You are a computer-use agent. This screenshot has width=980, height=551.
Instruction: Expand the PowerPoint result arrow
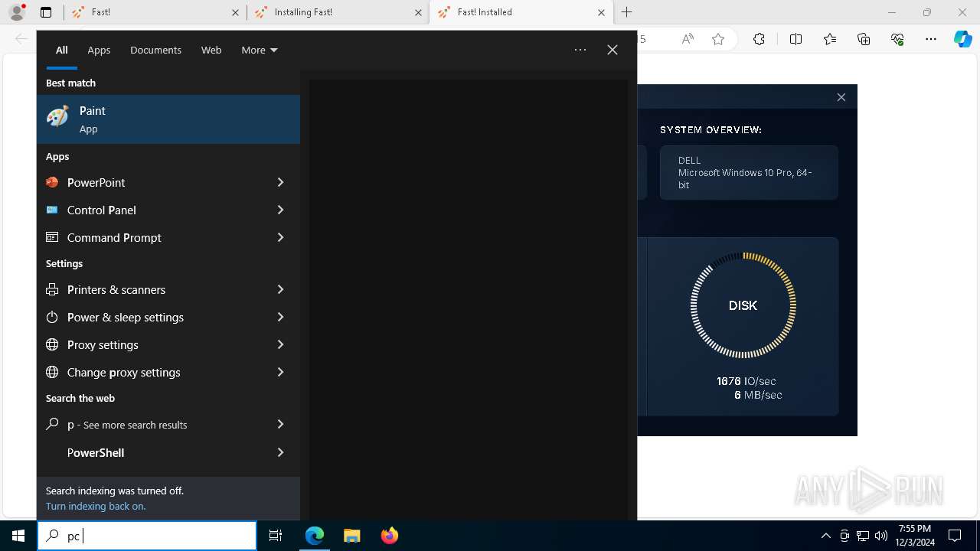coord(280,182)
